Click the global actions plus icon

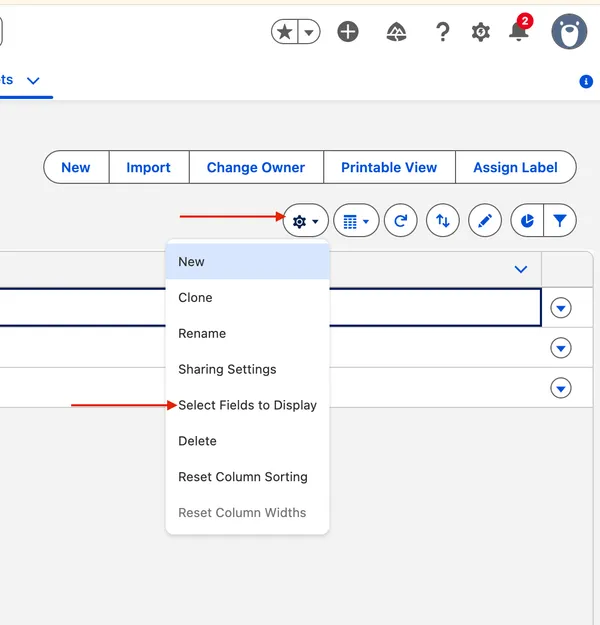click(x=348, y=32)
